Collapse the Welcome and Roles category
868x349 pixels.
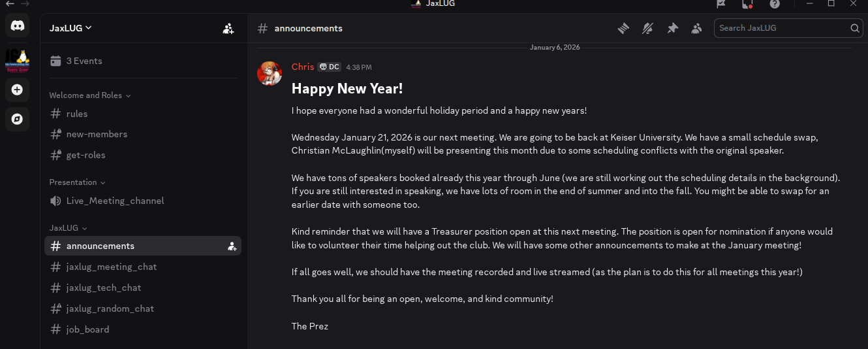pos(89,95)
